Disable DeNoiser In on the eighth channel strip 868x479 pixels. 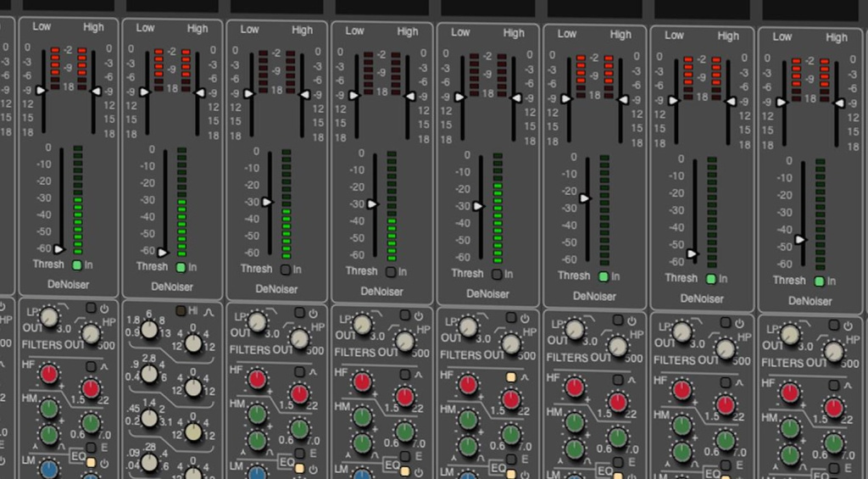pos(820,281)
